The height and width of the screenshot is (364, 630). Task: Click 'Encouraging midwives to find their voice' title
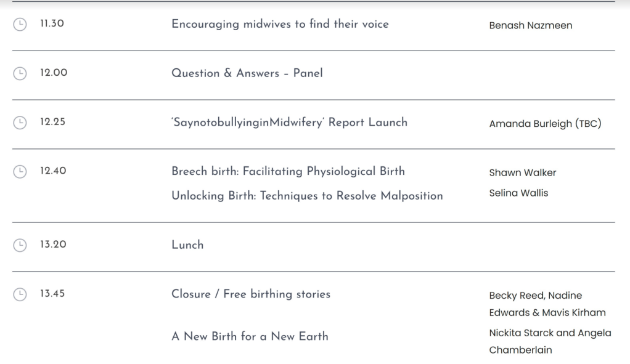click(280, 24)
